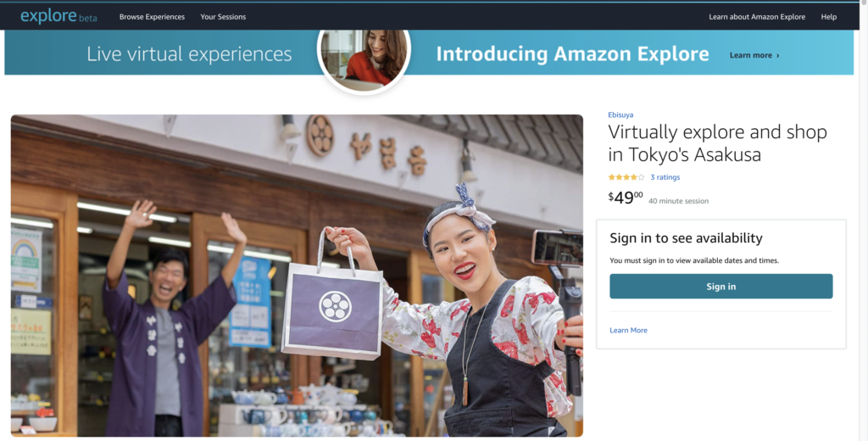This screenshot has height=441, width=868.
Task: Click the Learn more chevron arrow
Action: point(778,55)
